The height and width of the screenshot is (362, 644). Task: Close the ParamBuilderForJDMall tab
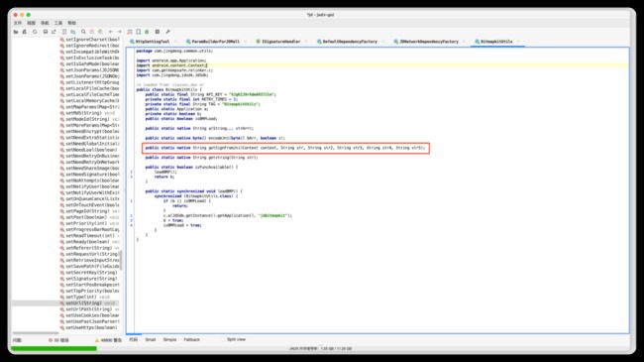coord(245,42)
